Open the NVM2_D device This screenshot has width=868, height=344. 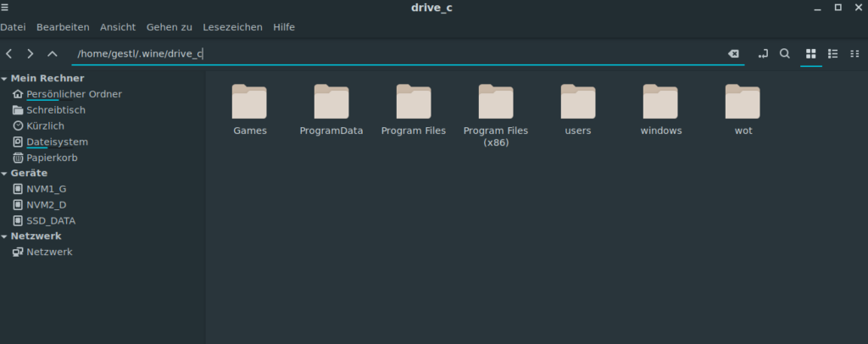[47, 205]
